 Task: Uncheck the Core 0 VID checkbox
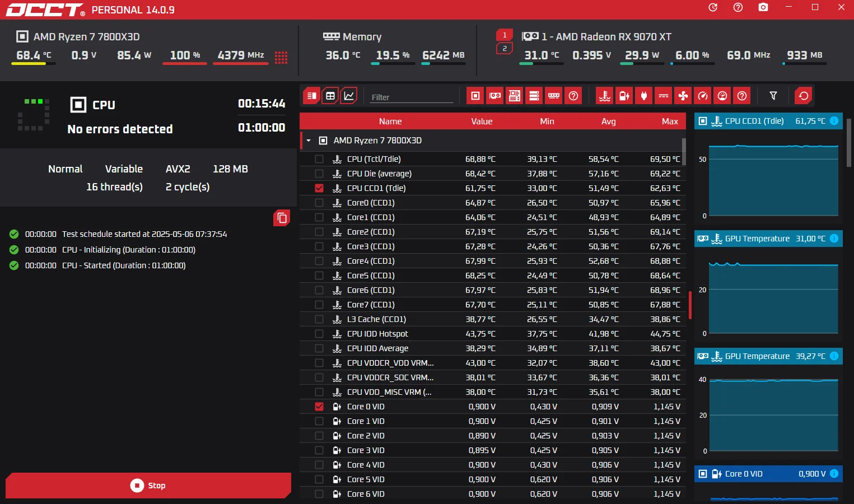319,407
